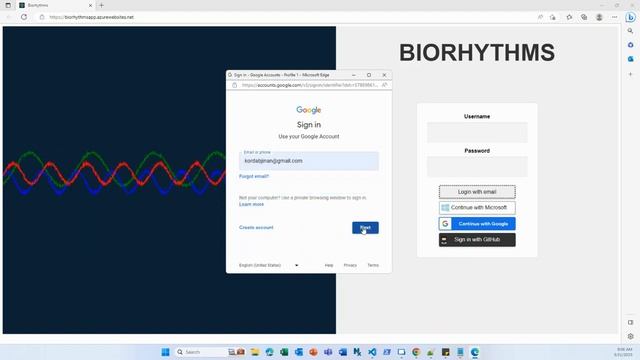Open the Forgot email? link
Screen dimensions: 640x360
254,176
